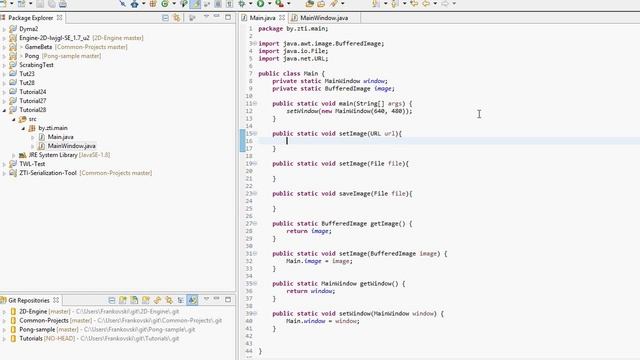Select the ScrabingTest project
Screen dimensions: 640x360
(x=36, y=65)
